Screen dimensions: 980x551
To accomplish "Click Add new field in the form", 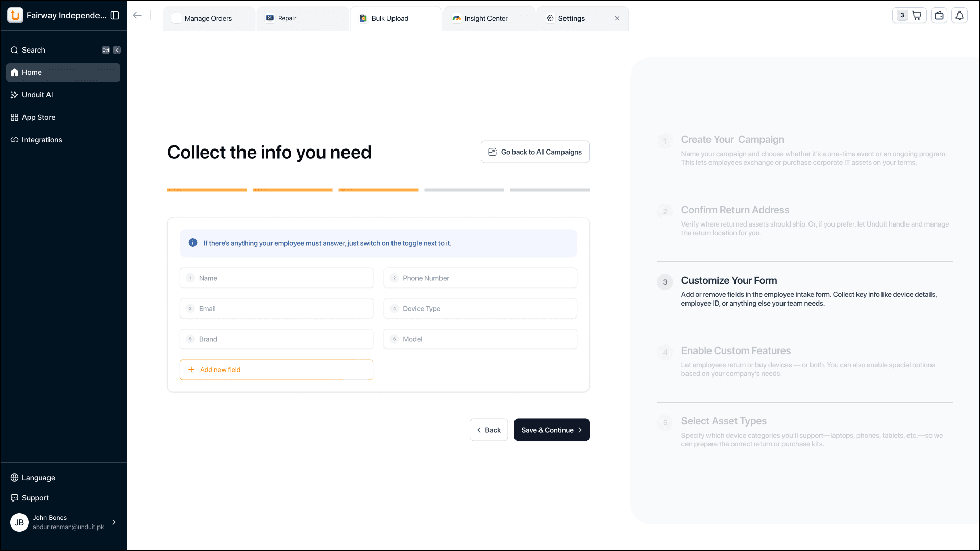I will pos(276,369).
